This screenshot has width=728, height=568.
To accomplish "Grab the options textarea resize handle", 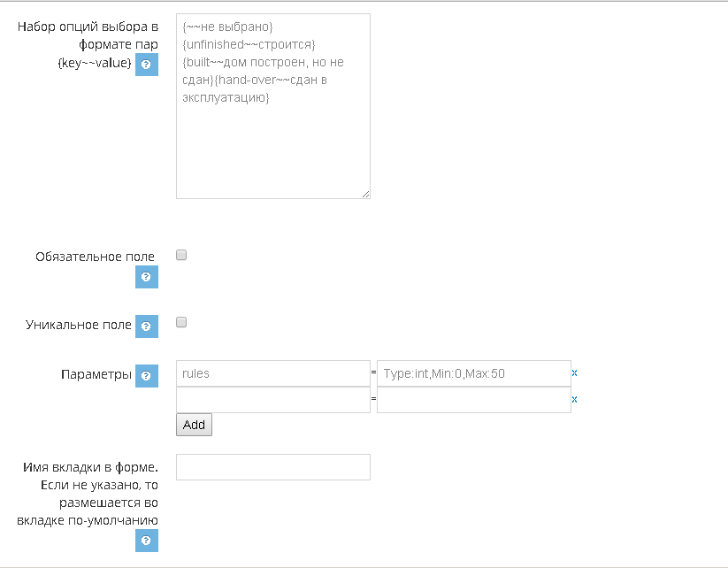I will (366, 195).
